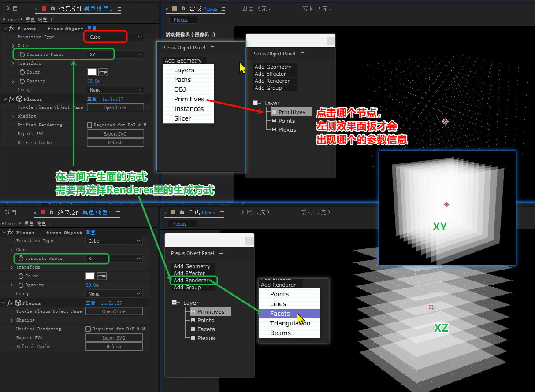Choose Beams from the Add Renderer menu
The height and width of the screenshot is (392, 535).
290,333
